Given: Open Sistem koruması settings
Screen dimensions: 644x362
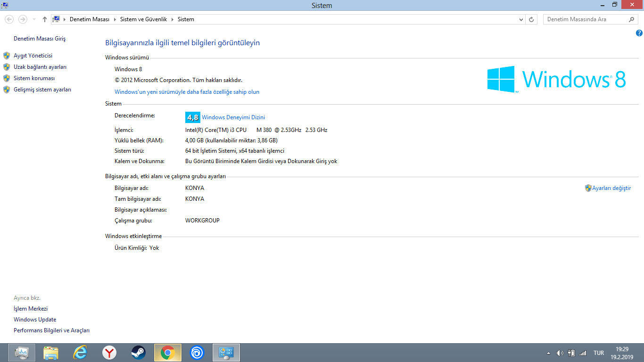Looking at the screenshot, I should coord(34,78).
